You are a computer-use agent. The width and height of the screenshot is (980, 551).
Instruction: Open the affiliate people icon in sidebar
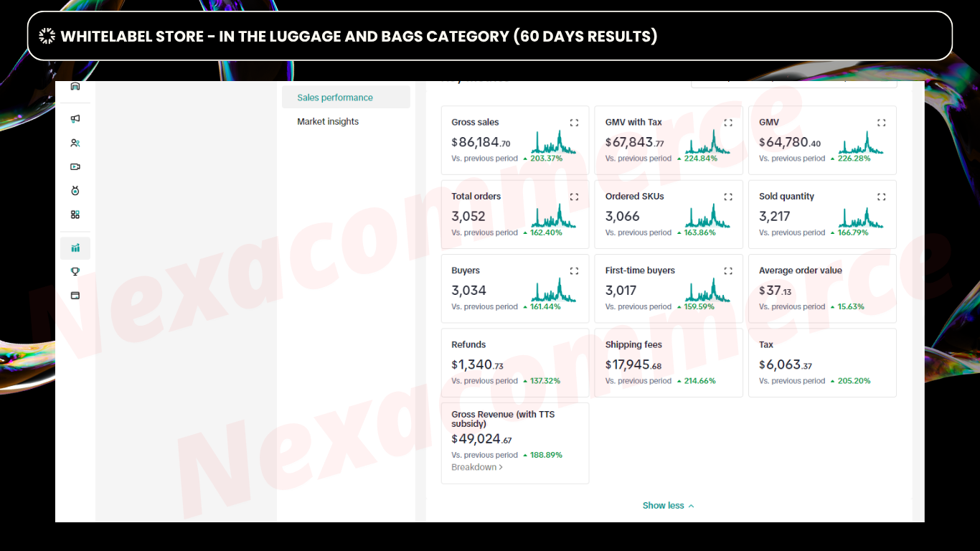click(75, 143)
